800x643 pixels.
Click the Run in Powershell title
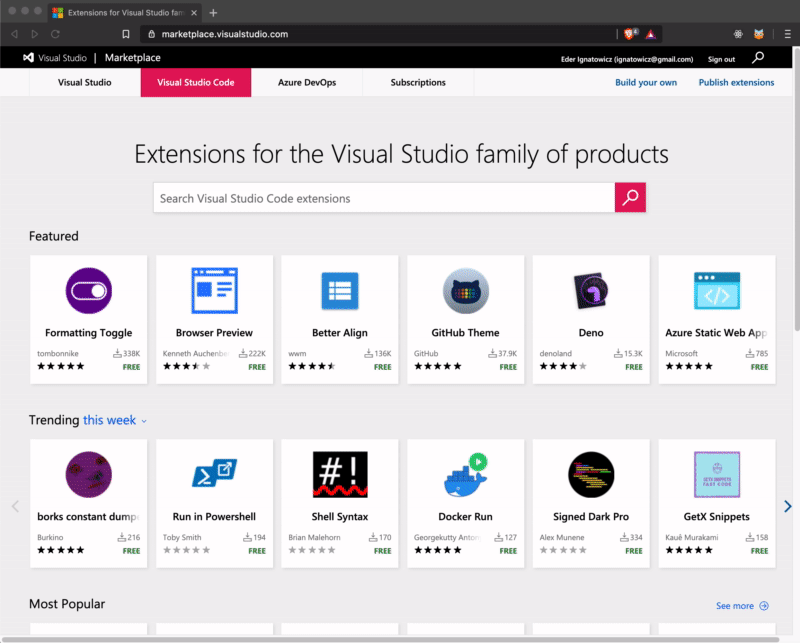[214, 516]
